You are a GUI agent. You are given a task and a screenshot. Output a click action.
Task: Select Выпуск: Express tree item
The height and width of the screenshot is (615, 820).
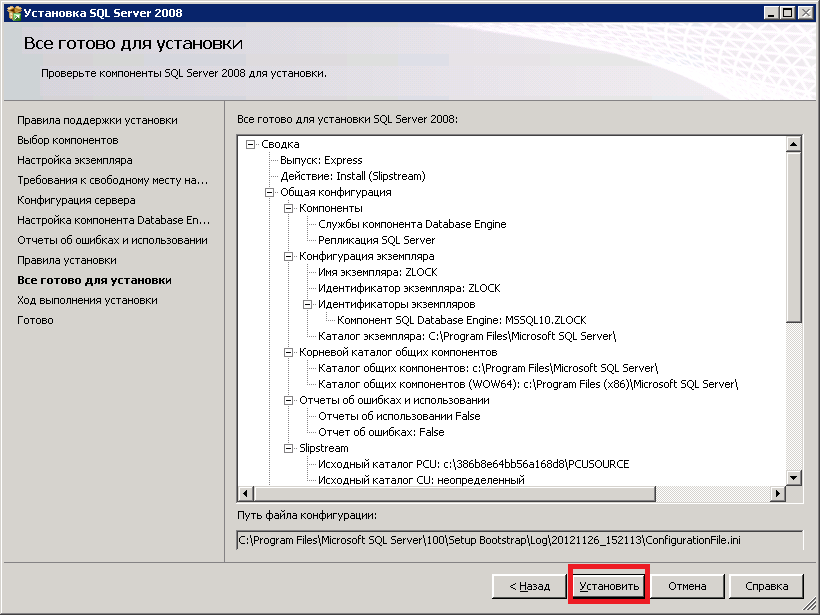tap(321, 160)
